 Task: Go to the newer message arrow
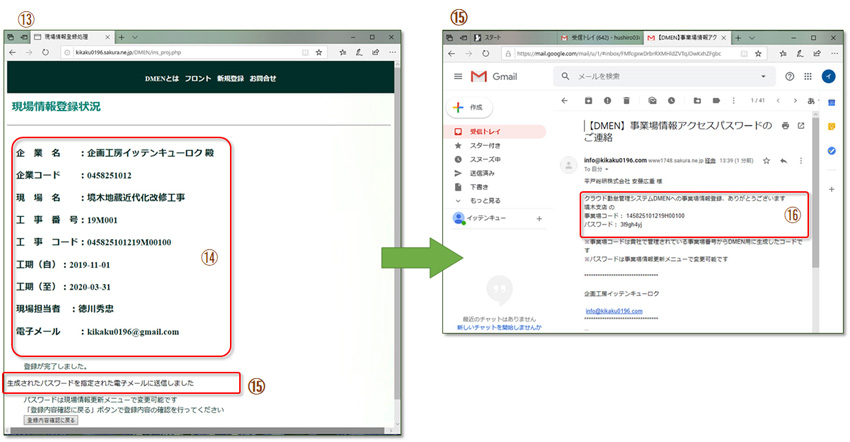click(778, 100)
